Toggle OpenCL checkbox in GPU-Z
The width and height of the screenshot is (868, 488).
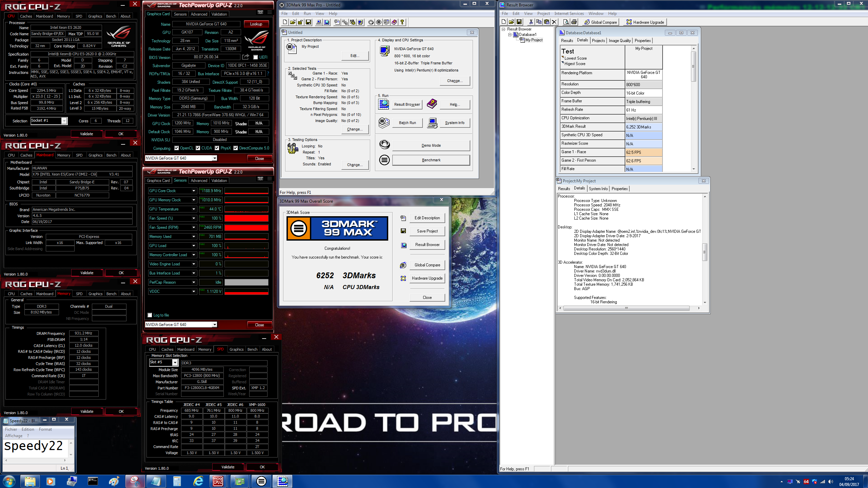176,148
